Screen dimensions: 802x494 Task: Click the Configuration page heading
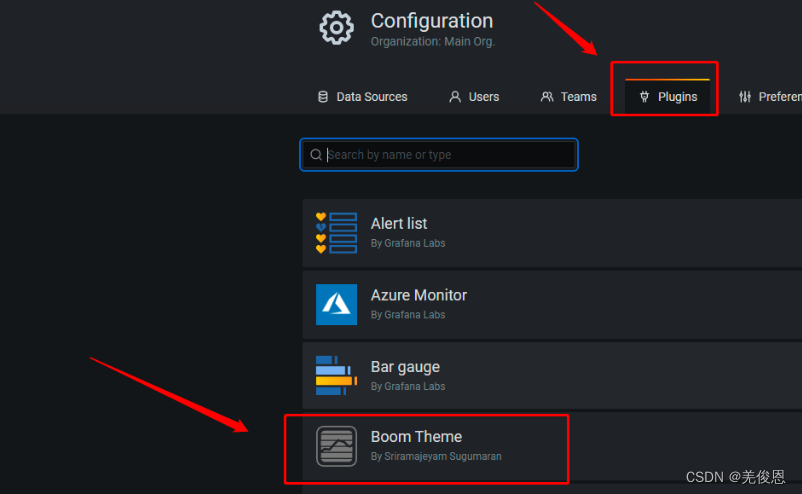[x=432, y=21]
